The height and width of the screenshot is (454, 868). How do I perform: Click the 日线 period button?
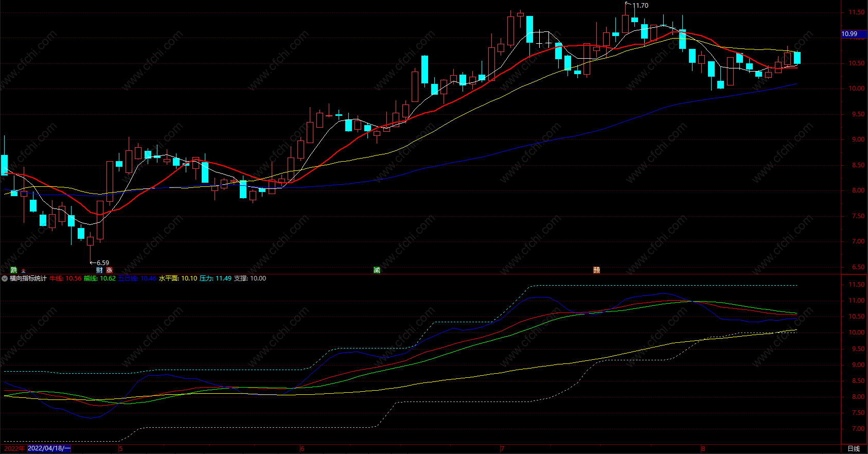(854, 448)
